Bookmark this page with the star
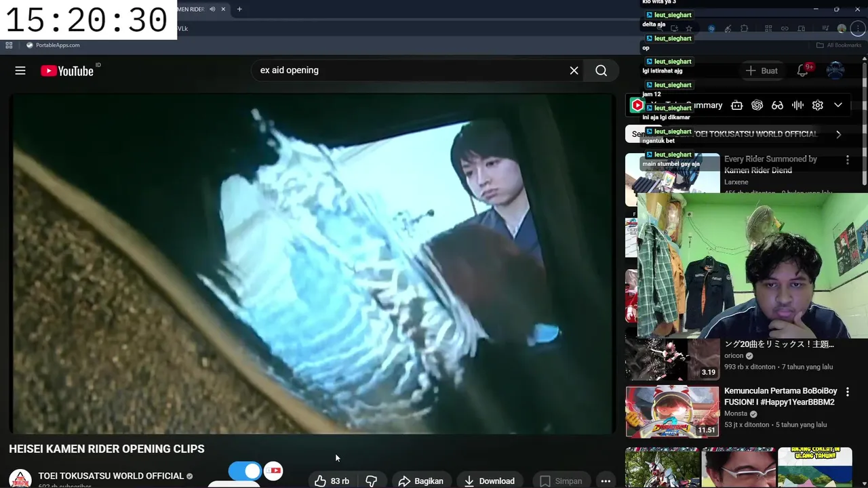The height and width of the screenshot is (488, 868). click(689, 28)
